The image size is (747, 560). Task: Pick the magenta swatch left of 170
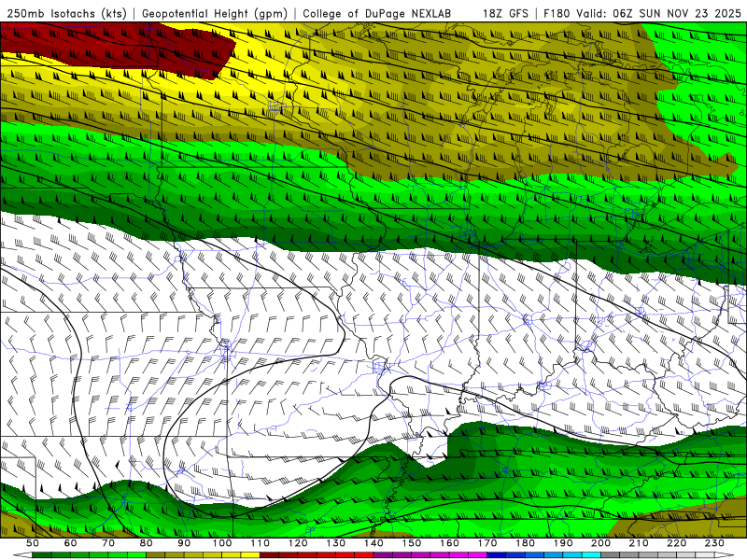478,554
